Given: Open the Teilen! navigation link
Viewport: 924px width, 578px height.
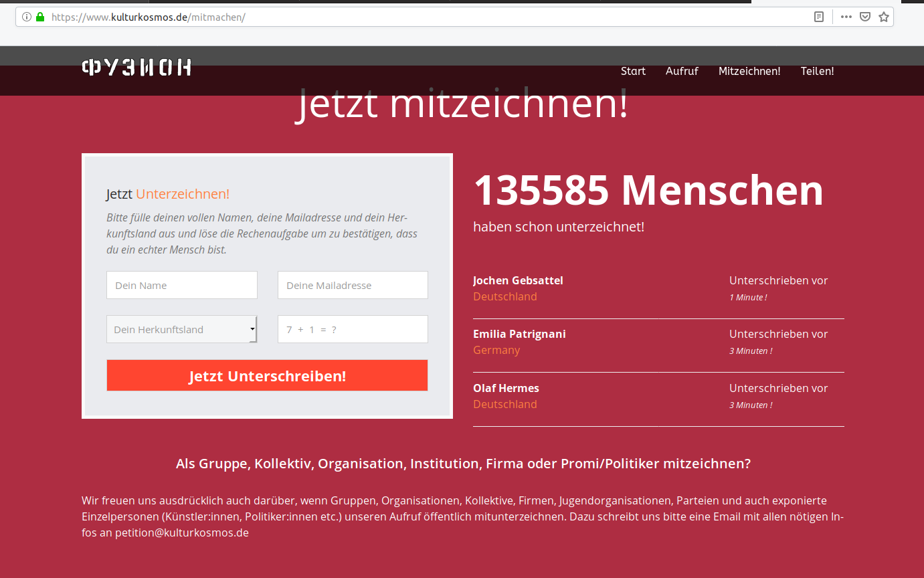Looking at the screenshot, I should pos(817,71).
